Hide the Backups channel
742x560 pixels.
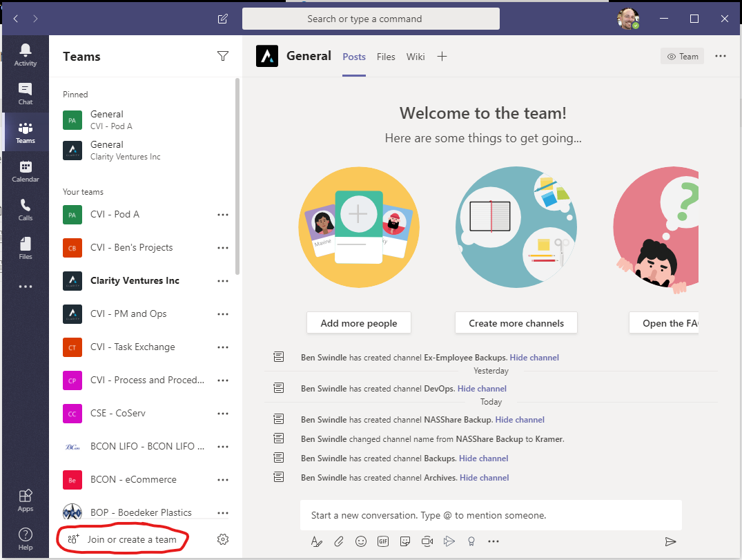pyautogui.click(x=484, y=458)
